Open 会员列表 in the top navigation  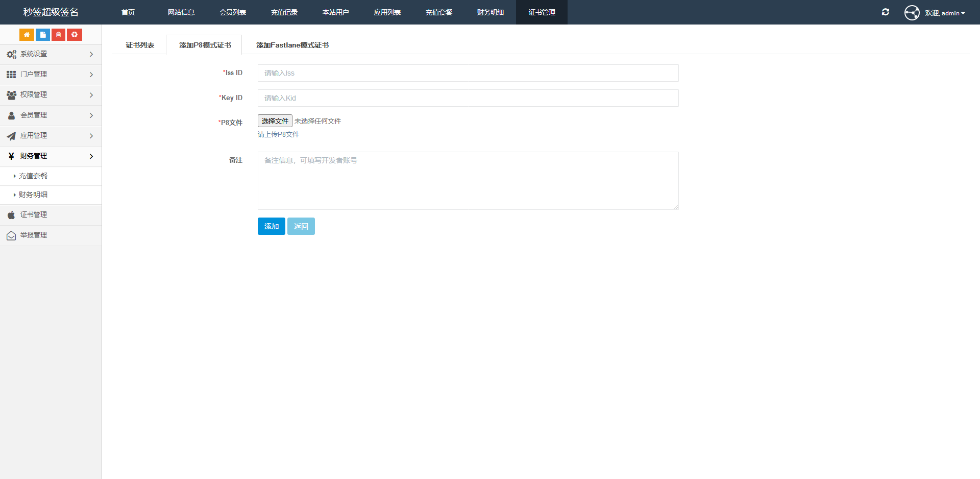[233, 12]
